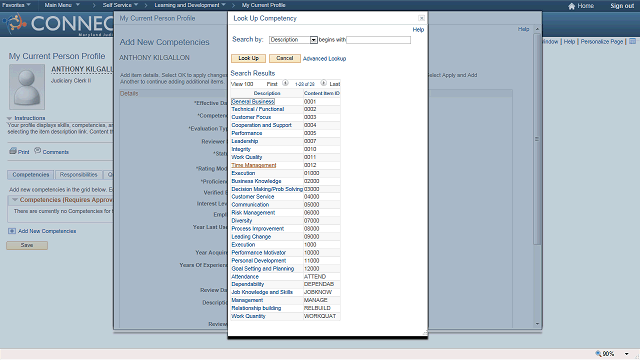Click the Home house icon
Image resolution: width=640 pixels, height=360 pixels.
pyautogui.click(x=571, y=6)
